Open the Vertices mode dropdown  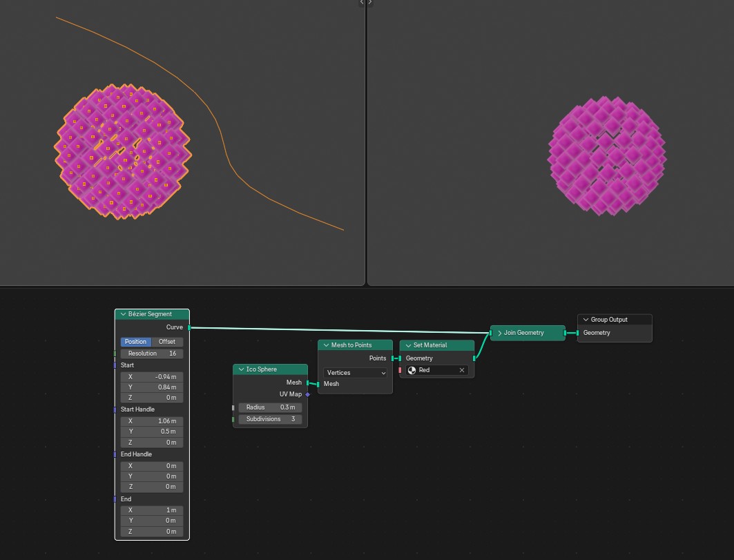pyautogui.click(x=355, y=373)
